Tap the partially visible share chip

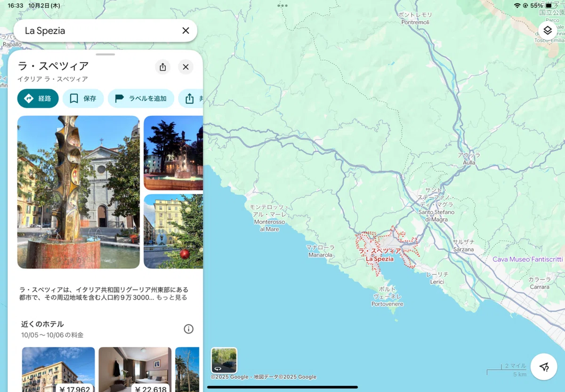click(x=191, y=98)
